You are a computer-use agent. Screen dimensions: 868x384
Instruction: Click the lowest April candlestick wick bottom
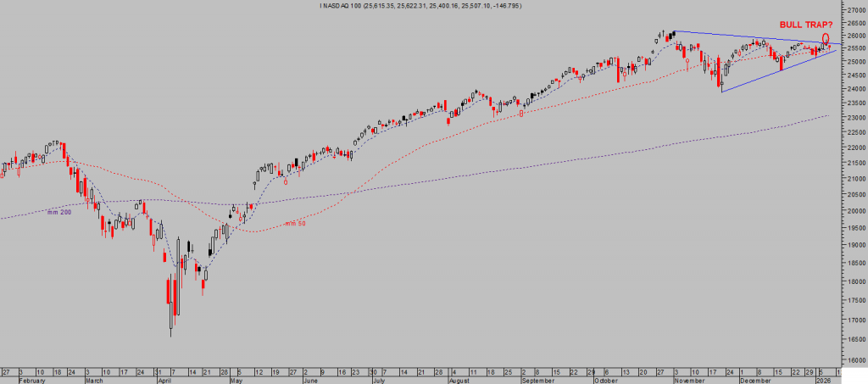tap(171, 337)
